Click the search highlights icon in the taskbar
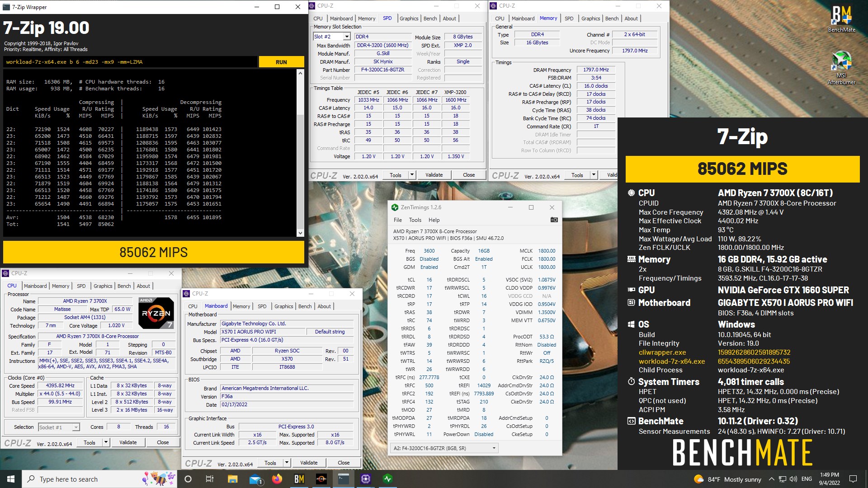The image size is (868, 488). 159,479
